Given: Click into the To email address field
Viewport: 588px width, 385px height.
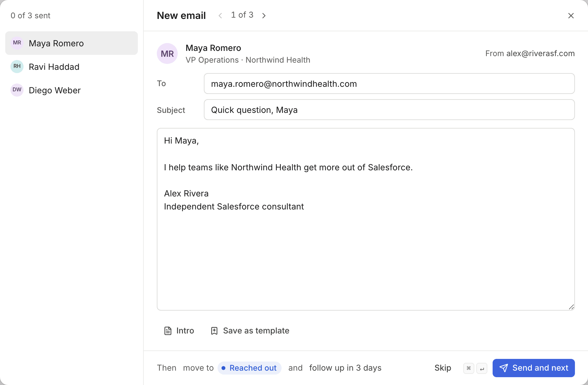Looking at the screenshot, I should 389,84.
